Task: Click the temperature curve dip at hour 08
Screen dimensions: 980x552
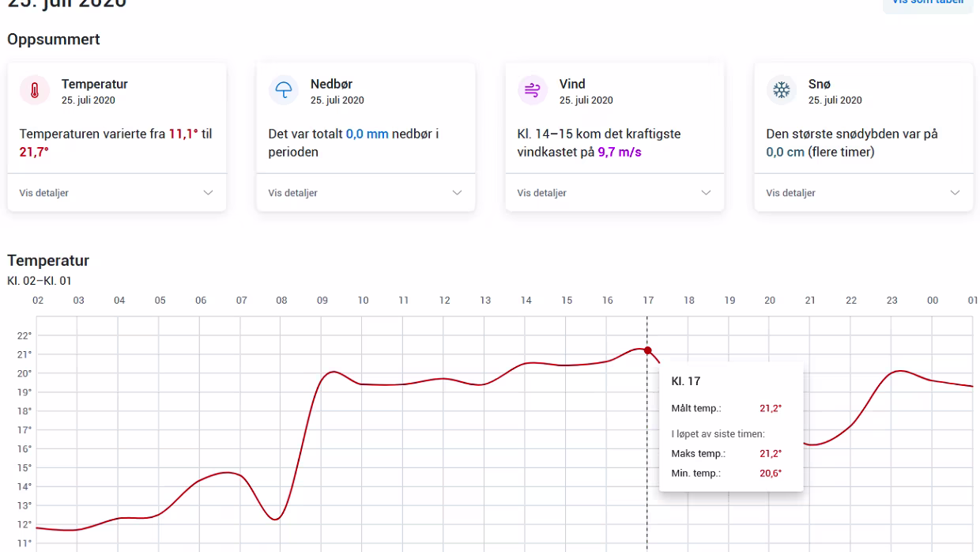Action: 274,519
